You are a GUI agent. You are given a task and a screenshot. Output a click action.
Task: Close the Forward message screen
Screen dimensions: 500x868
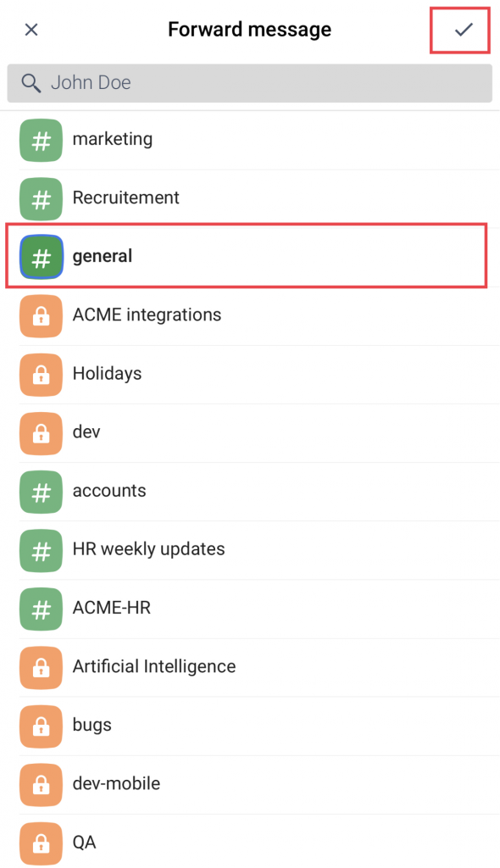(31, 29)
